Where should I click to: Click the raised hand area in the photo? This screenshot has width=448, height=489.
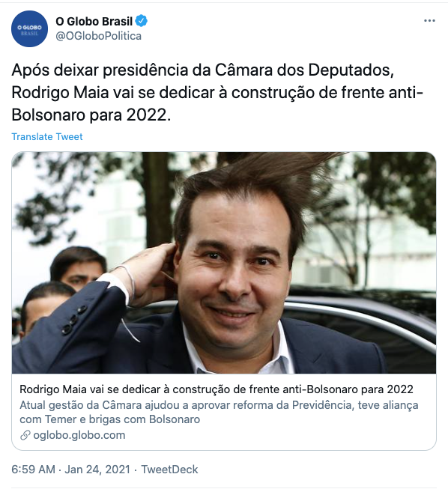tap(150, 273)
